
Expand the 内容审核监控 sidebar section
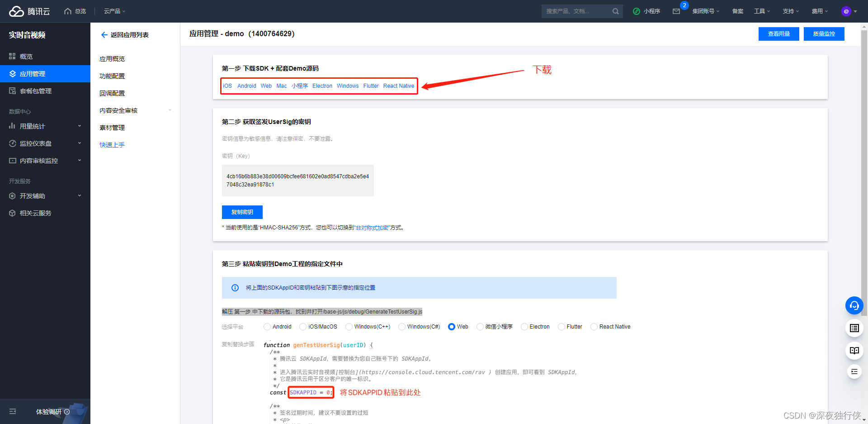(x=80, y=161)
